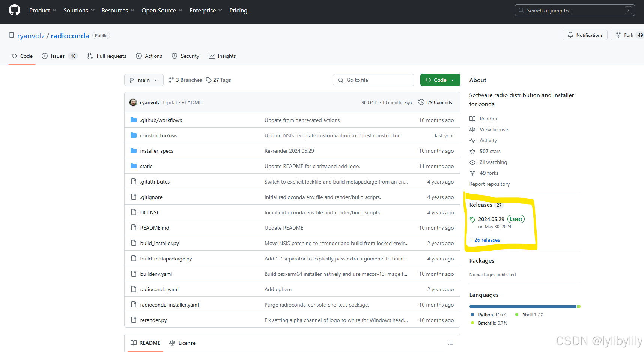This screenshot has height=352, width=644.
Task: Open the build_metapackage.py file
Action: [x=166, y=259]
